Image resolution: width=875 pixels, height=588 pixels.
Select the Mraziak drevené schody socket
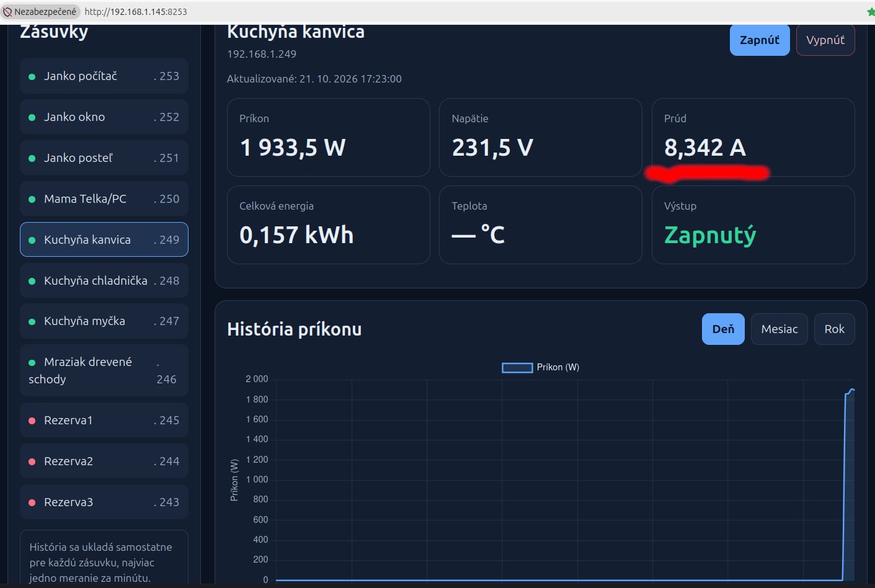(104, 370)
